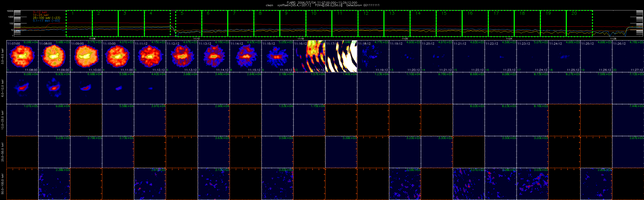Viewport: 644px width, 200px height.
Task: Click the 11:08 tick label on time axis
Action: (x=92, y=39)
